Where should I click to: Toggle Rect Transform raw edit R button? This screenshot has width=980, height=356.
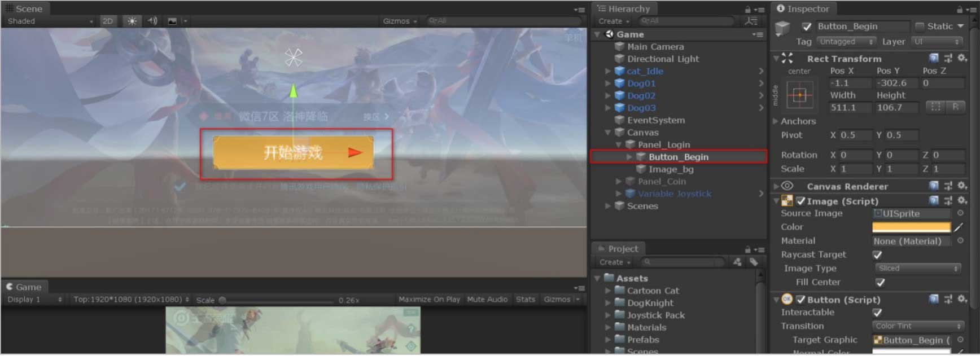pos(955,107)
